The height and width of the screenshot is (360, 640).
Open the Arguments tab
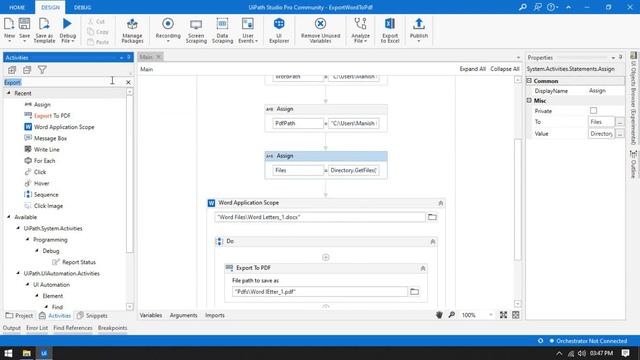(184, 315)
